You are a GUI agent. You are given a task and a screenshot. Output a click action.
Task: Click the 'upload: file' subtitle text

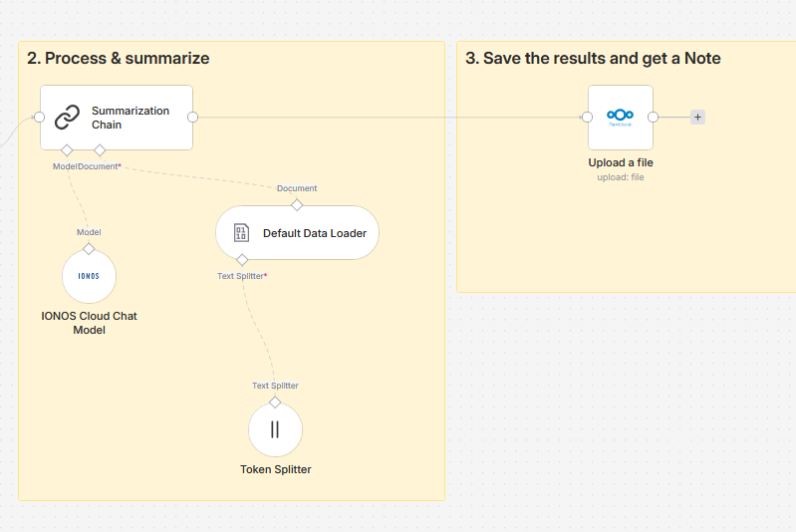(621, 177)
